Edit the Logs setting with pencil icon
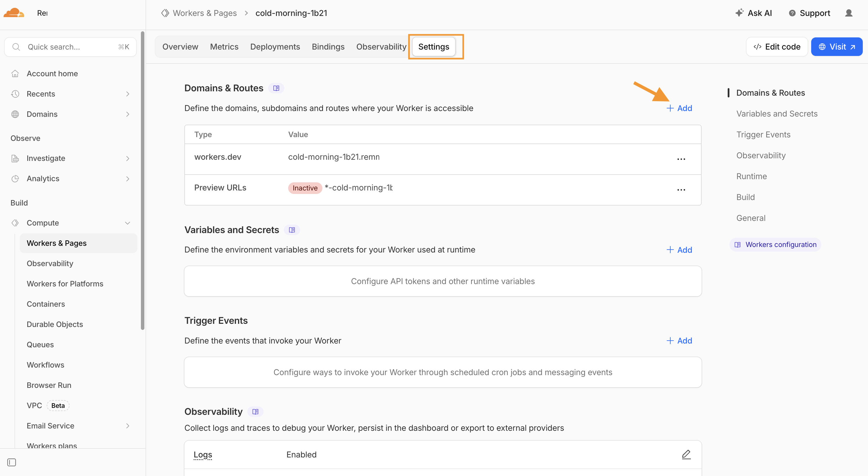The width and height of the screenshot is (868, 476). 687,455
